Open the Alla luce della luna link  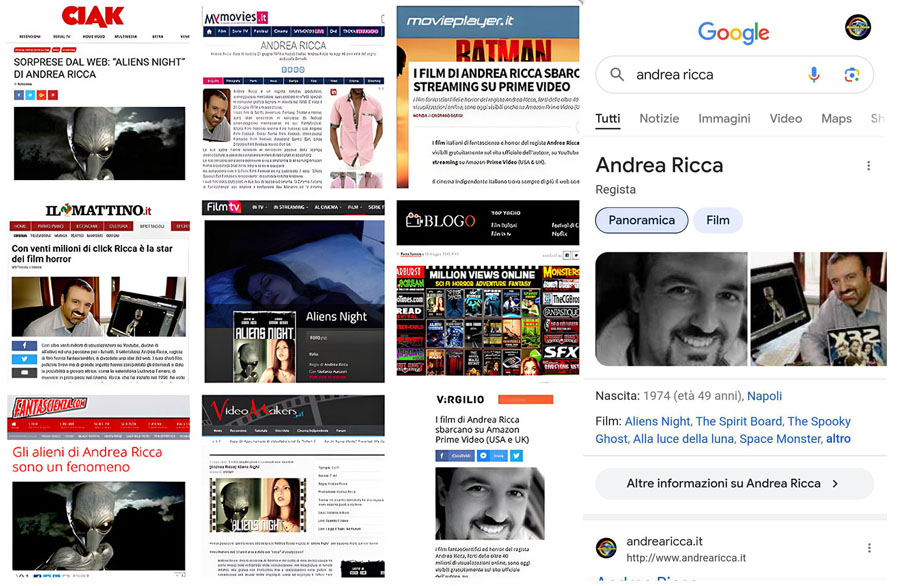(x=682, y=439)
